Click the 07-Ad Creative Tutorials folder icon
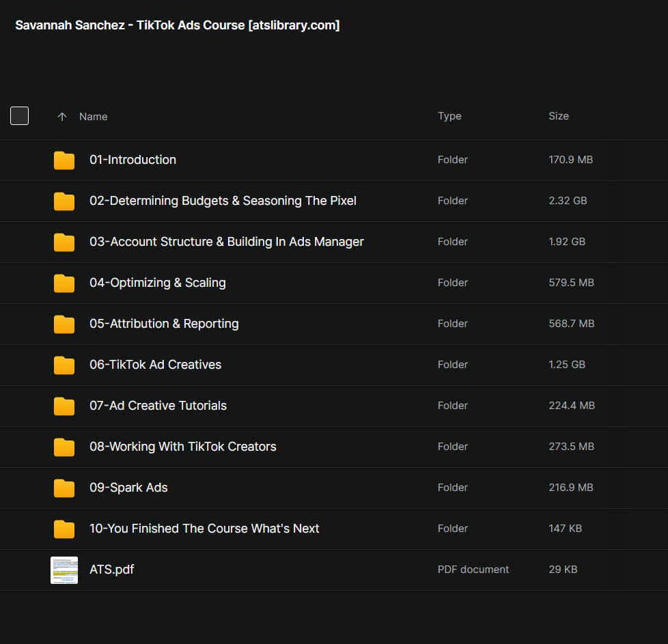The image size is (668, 644). [64, 406]
